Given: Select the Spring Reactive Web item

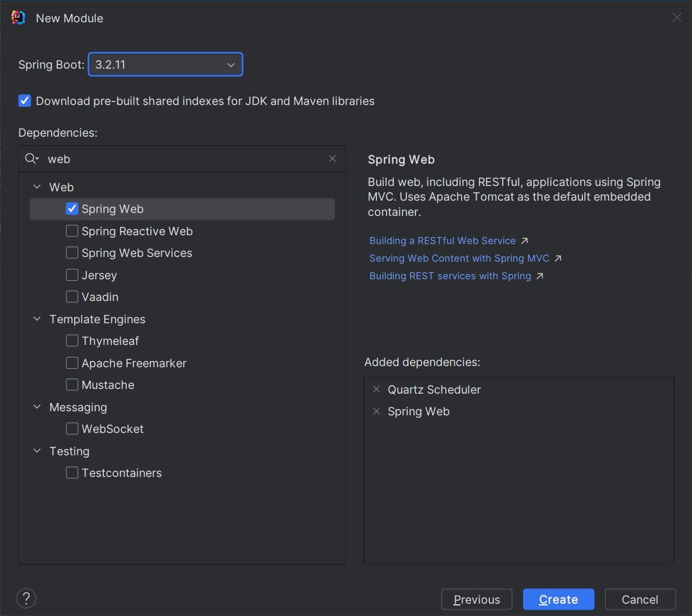Looking at the screenshot, I should 137,231.
